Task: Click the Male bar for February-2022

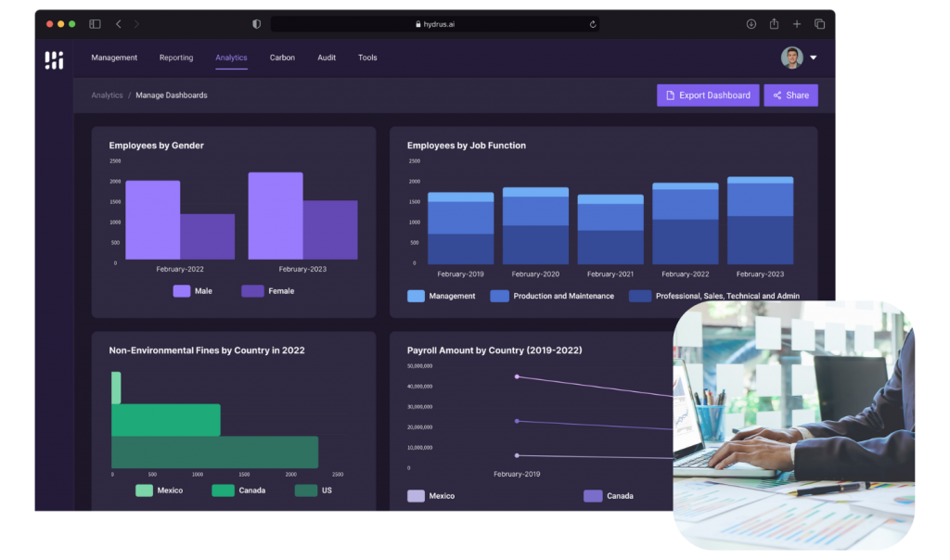Action: [153, 220]
